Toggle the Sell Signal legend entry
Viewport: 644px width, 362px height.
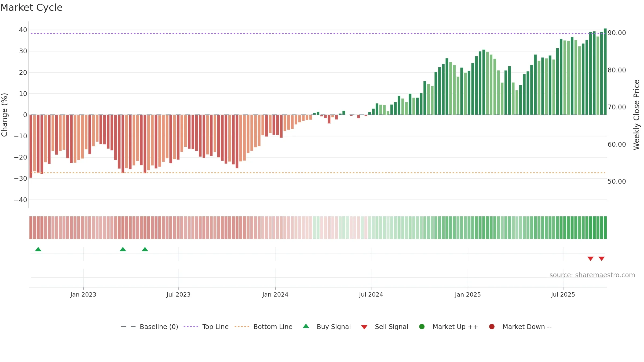[385, 327]
